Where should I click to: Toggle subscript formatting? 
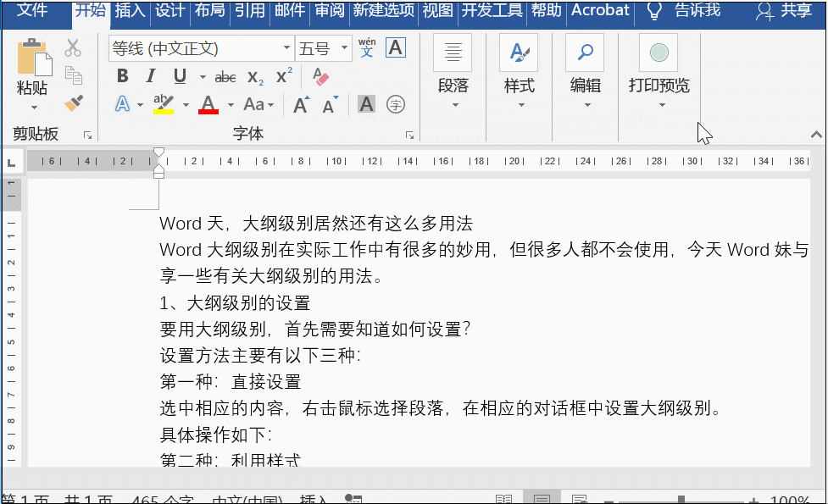click(255, 77)
